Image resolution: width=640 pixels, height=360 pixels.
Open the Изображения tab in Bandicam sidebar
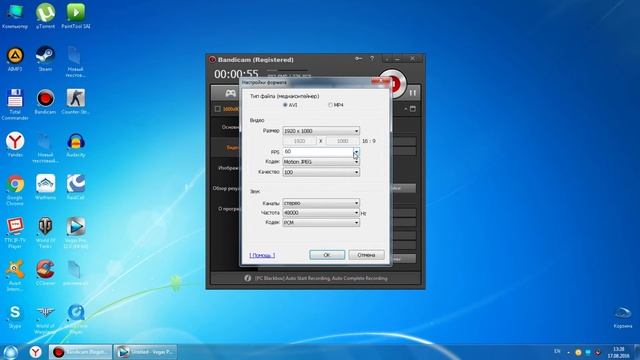tap(229, 168)
